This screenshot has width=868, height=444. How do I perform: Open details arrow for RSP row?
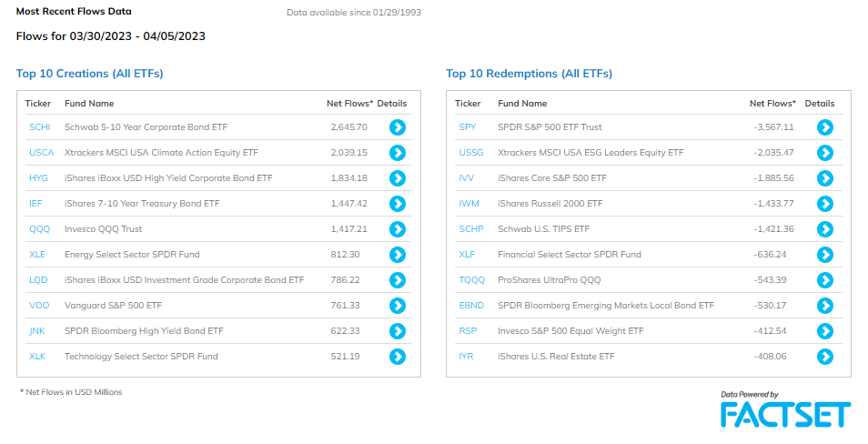825,331
